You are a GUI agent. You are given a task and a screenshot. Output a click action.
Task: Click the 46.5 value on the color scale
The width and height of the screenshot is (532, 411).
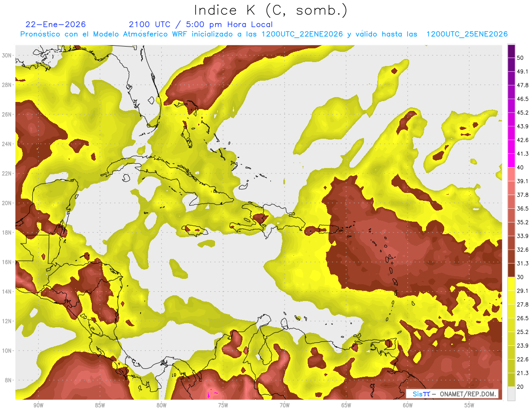tap(522, 99)
